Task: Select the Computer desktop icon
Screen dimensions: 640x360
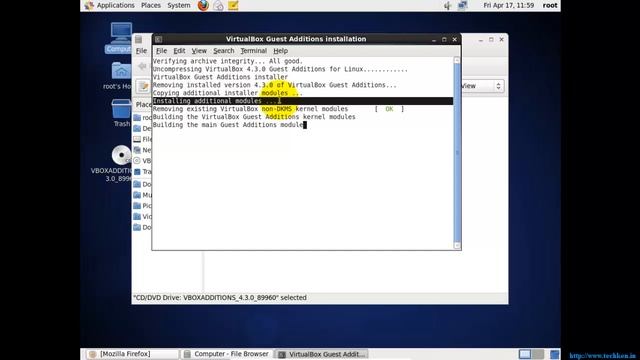Action: click(120, 38)
